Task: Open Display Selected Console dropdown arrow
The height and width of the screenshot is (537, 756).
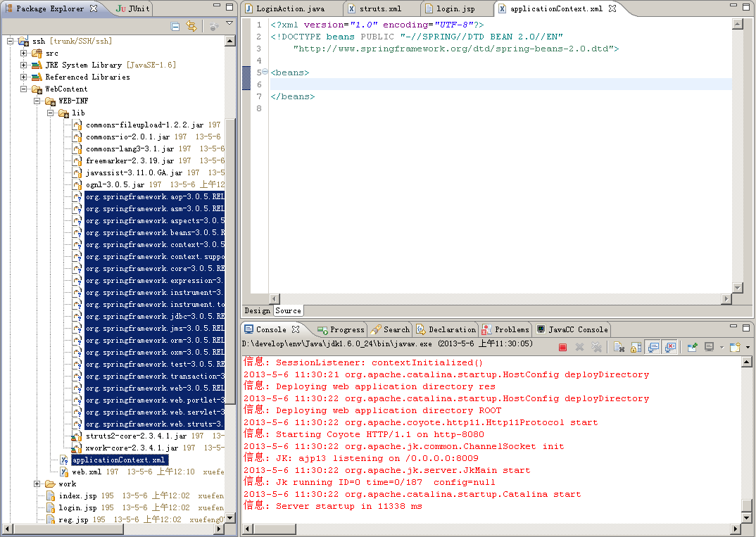Action: pos(722,347)
